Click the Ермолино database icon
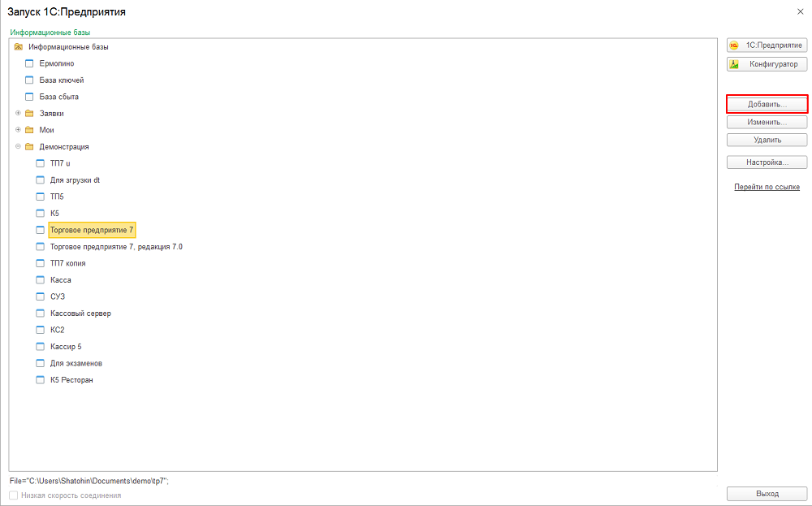Image resolution: width=812 pixels, height=506 pixels. 29,63
